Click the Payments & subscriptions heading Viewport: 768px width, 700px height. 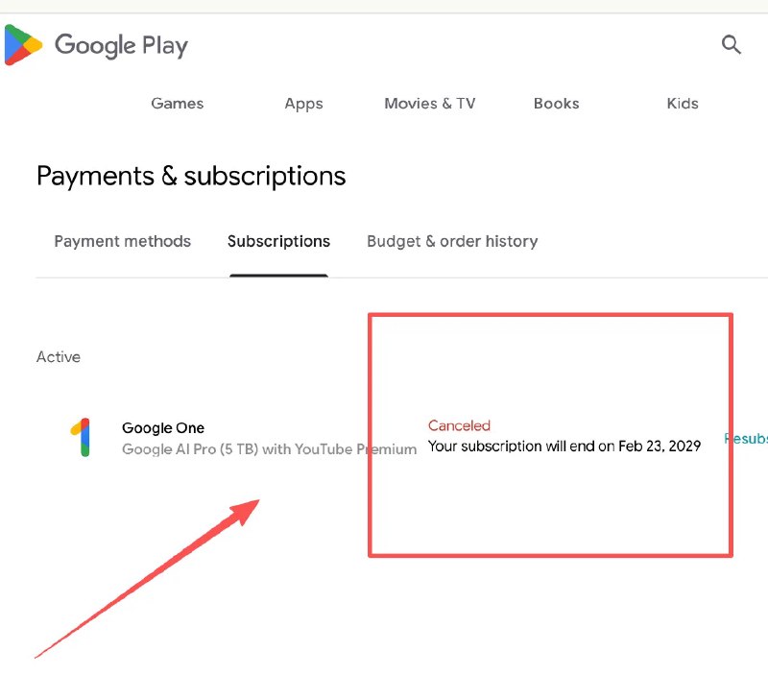click(191, 177)
